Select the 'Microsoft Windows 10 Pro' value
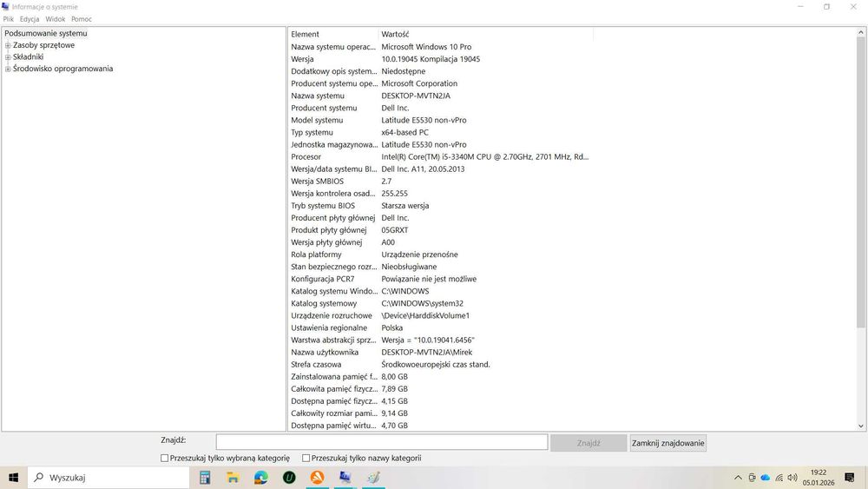 tap(426, 47)
